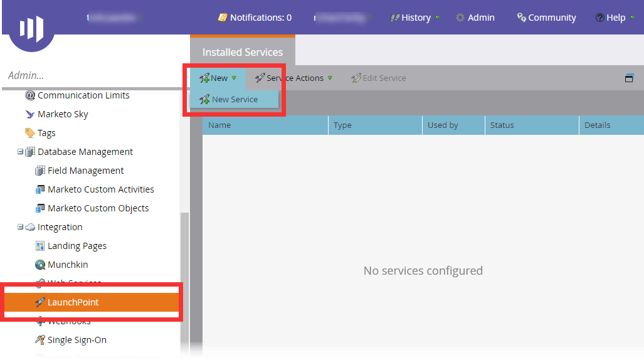Click the Munchkin icon
Viewport: 644px width, 360px height.
tap(40, 265)
